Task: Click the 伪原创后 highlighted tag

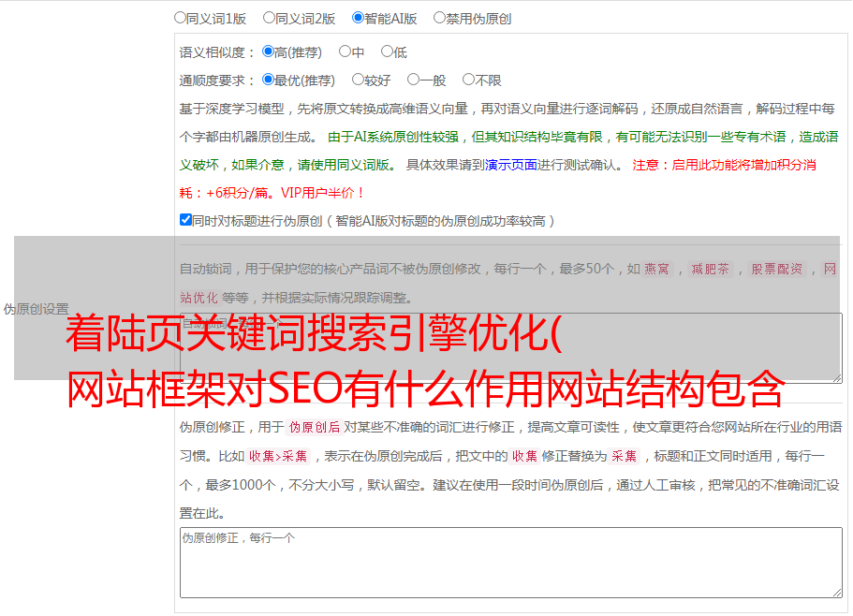Action: click(314, 427)
